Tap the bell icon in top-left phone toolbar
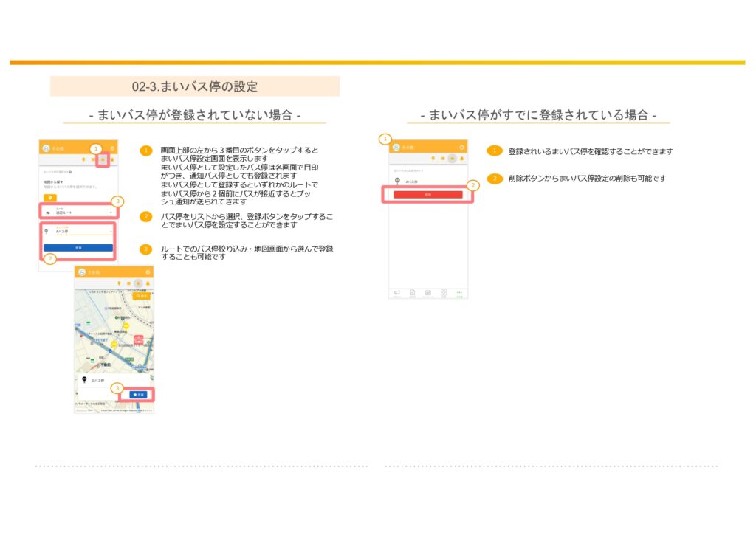Viewport: 756px width, 535px height. coord(112,159)
